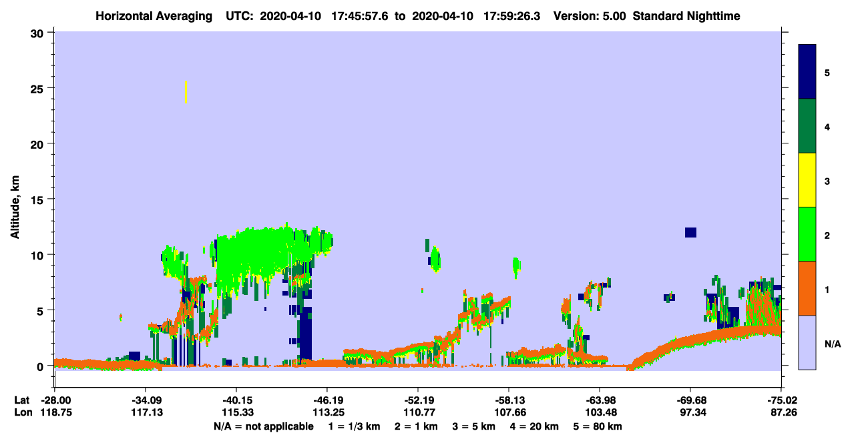The height and width of the screenshot is (445, 868).
Task: Click the yellow colorbar segment labeled 3
Action: [x=807, y=180]
